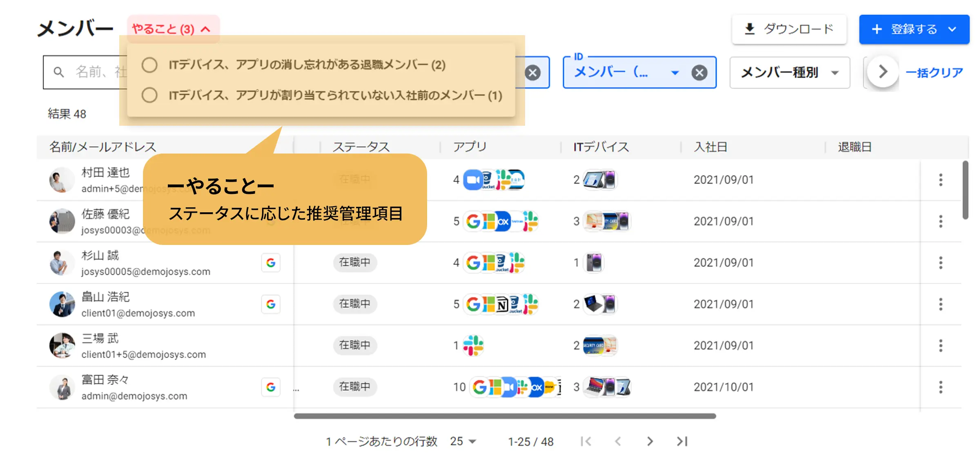The height and width of the screenshot is (463, 980).
Task: Select 入社前のメンバー radio option
Action: [149, 95]
